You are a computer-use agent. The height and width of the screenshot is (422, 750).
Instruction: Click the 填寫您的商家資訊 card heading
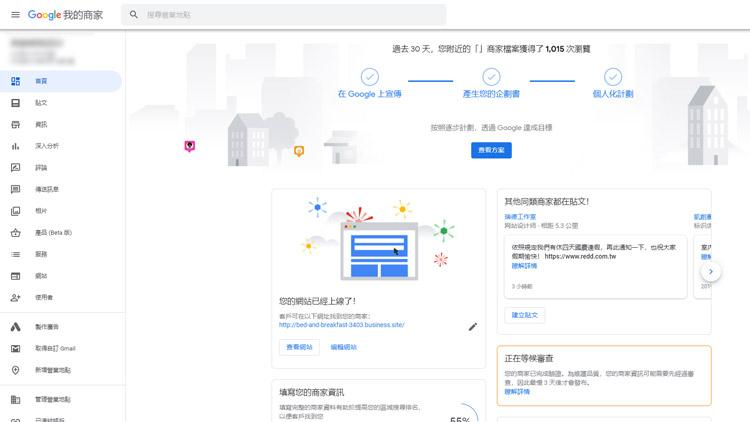(311, 392)
